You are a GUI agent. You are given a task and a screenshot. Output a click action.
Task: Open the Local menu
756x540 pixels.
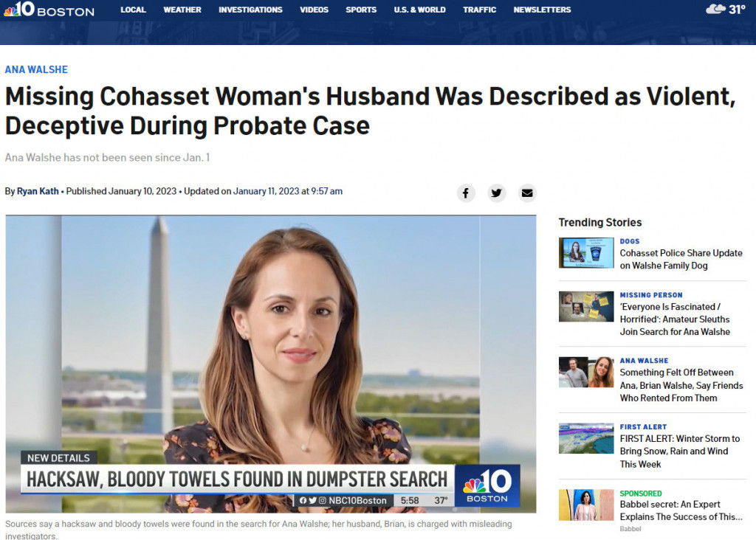pos(133,10)
